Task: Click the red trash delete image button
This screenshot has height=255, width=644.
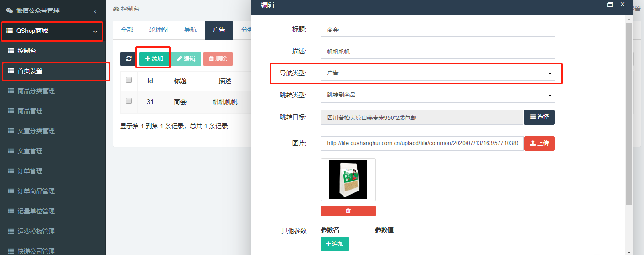Action: (x=348, y=211)
